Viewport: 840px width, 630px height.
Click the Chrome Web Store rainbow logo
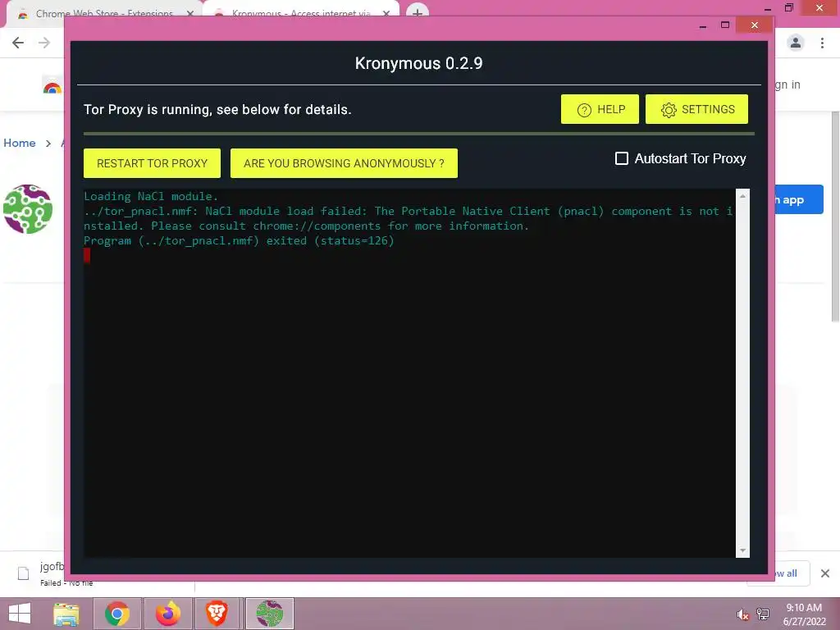tap(52, 87)
